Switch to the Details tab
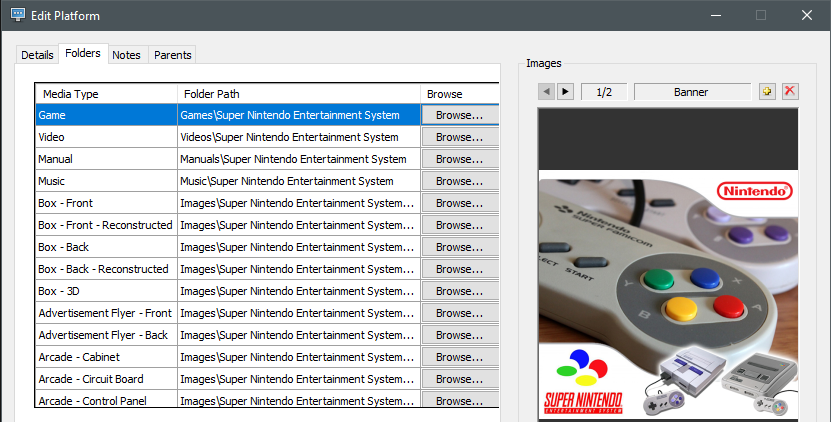The image size is (831, 422). click(x=37, y=55)
